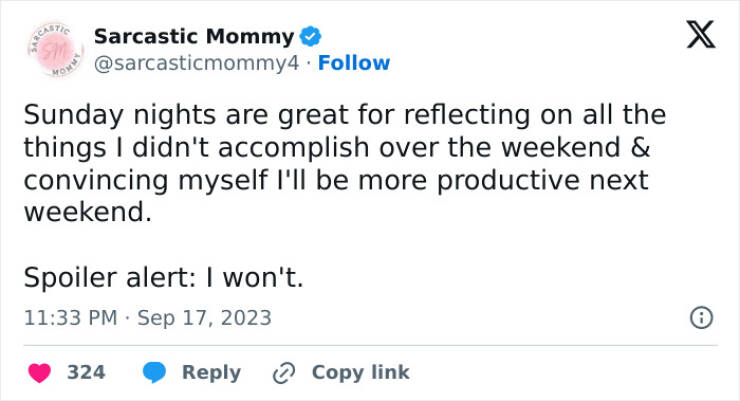Click the blue reply speech bubble icon
Viewport: 740px width, 401px height.
[154, 372]
